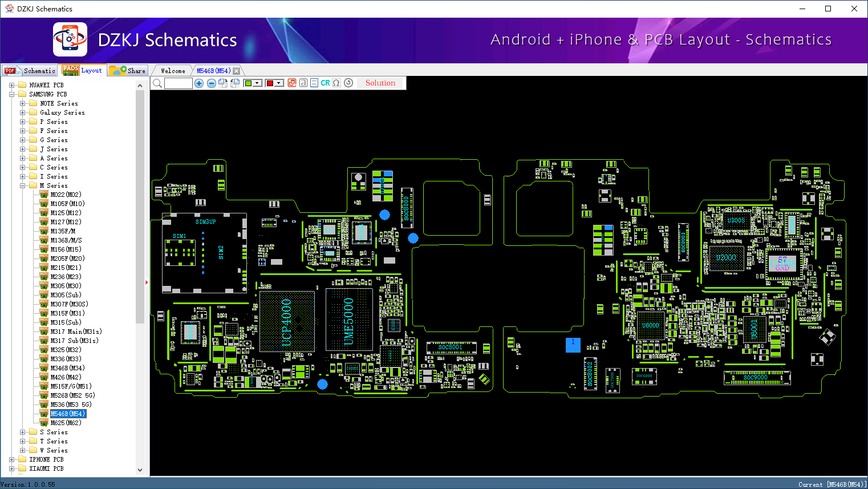The width and height of the screenshot is (868, 489).
Task: Click the search magnifier icon in the toolbar
Action: tap(157, 83)
